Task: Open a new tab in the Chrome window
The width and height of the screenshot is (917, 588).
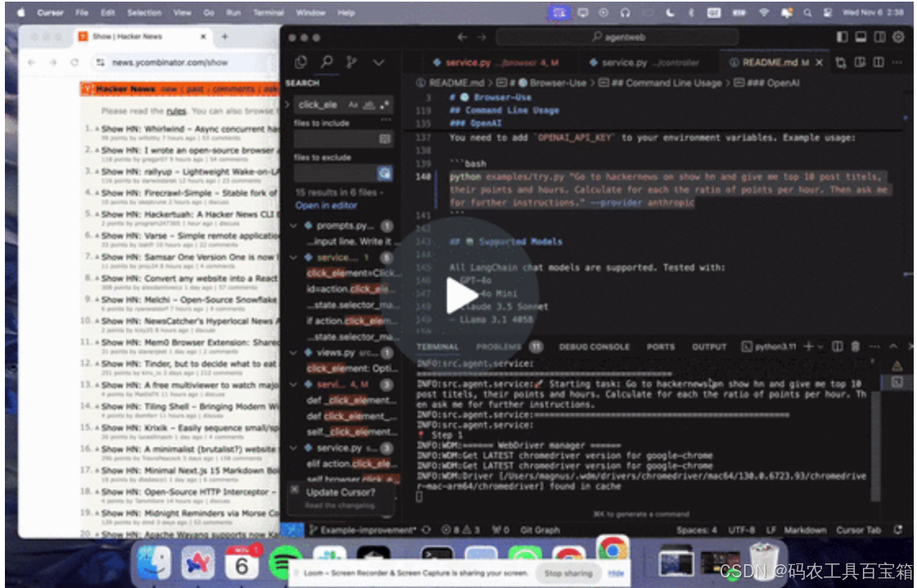Action: coord(224,37)
